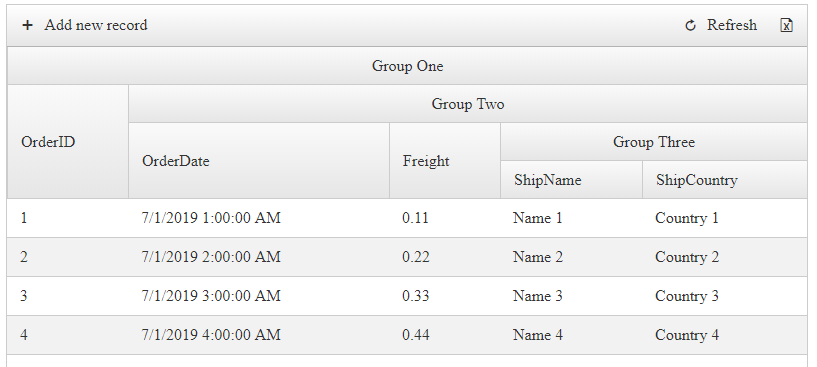Viewport: 817px width, 367px height.
Task: Select the row with OrderID 1
Action: [x=407, y=218]
